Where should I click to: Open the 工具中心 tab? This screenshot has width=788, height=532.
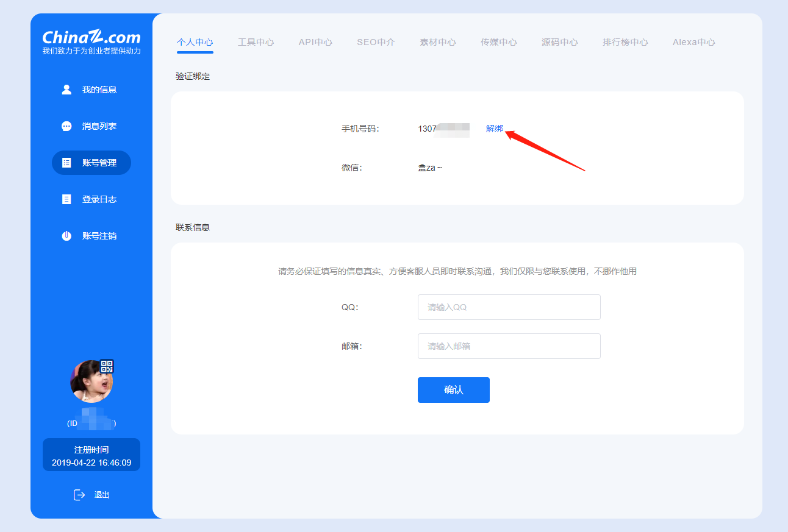coord(256,42)
